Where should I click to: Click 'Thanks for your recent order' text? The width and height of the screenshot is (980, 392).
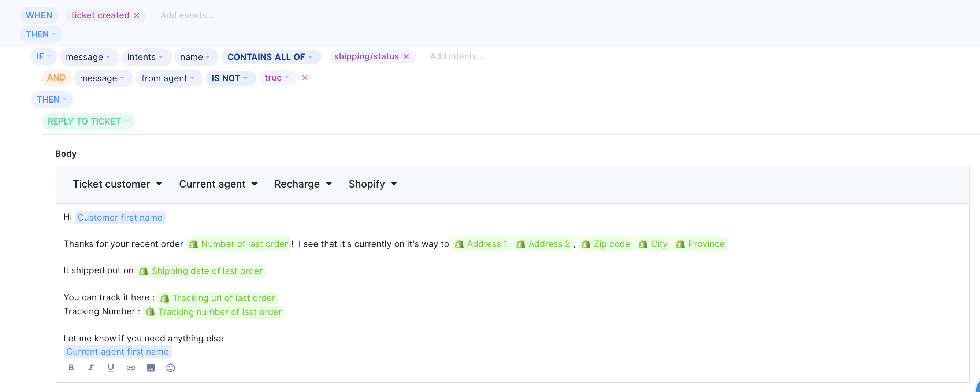tap(123, 244)
